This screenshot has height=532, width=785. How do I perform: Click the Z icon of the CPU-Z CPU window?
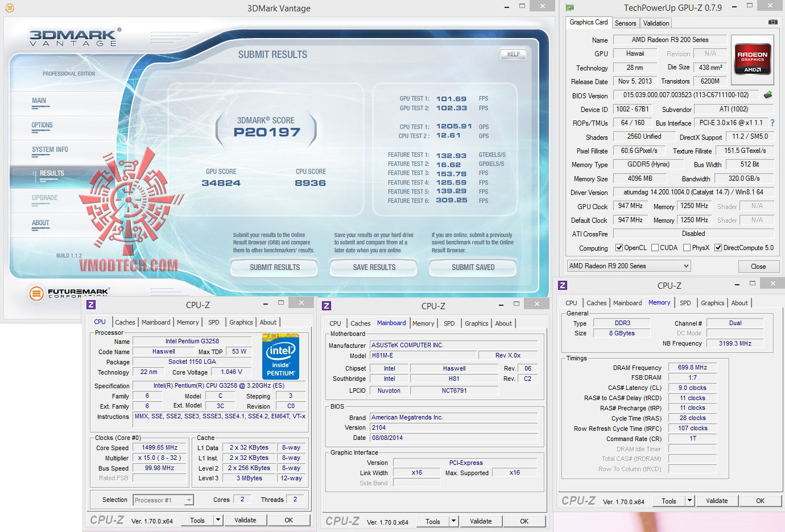point(91,305)
